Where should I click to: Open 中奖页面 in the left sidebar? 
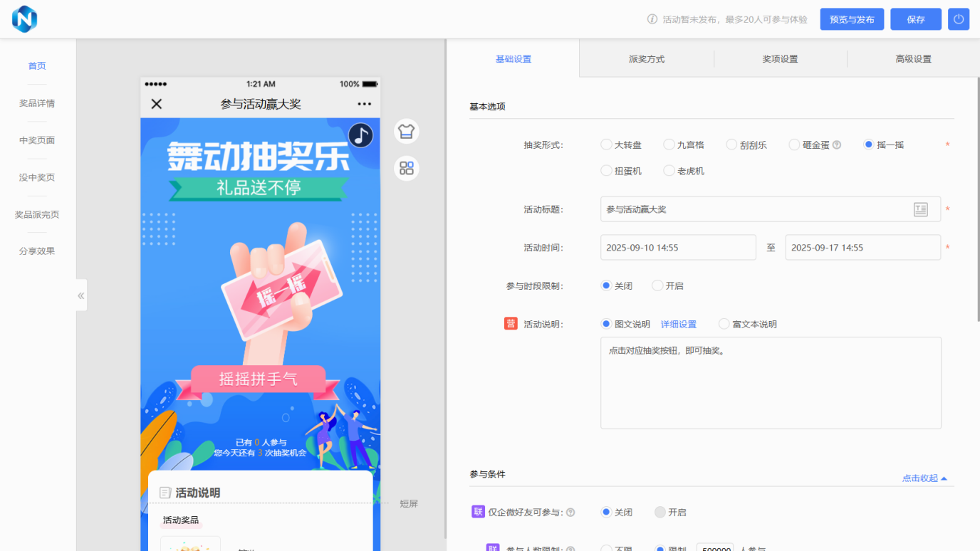36,140
